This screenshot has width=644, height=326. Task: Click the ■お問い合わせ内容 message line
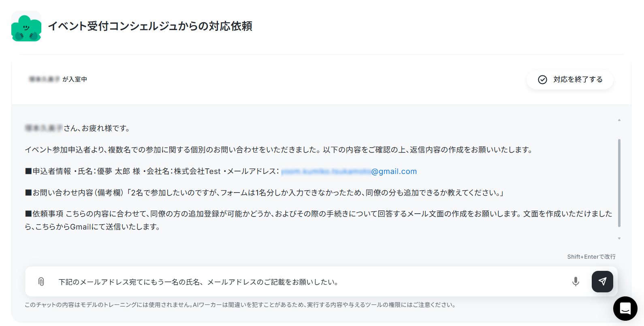(265, 193)
